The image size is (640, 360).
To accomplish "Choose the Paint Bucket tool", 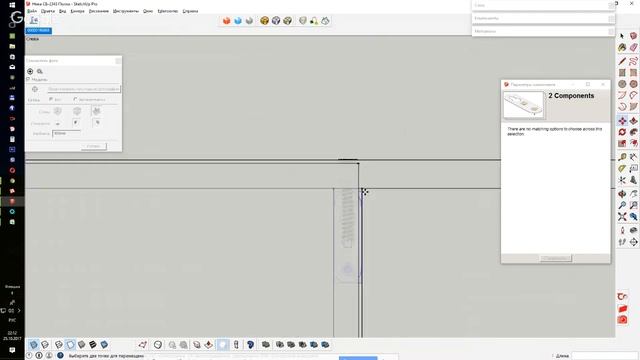I will coord(622,47).
